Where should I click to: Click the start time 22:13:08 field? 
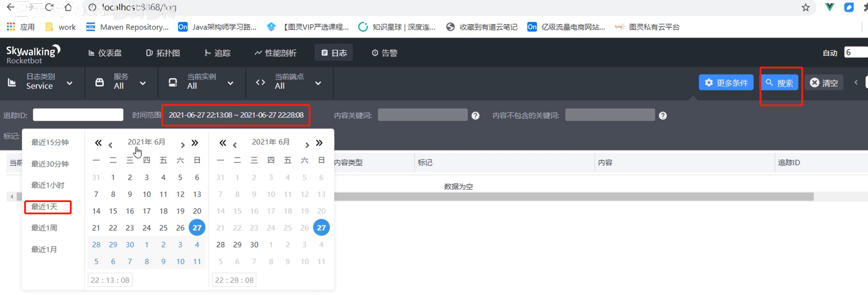point(110,280)
